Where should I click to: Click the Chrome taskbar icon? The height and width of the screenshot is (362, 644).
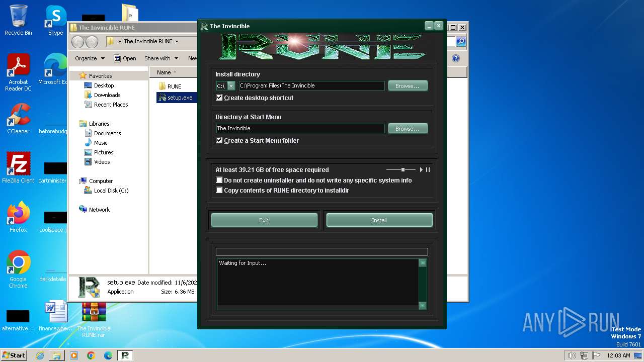tap(91, 355)
